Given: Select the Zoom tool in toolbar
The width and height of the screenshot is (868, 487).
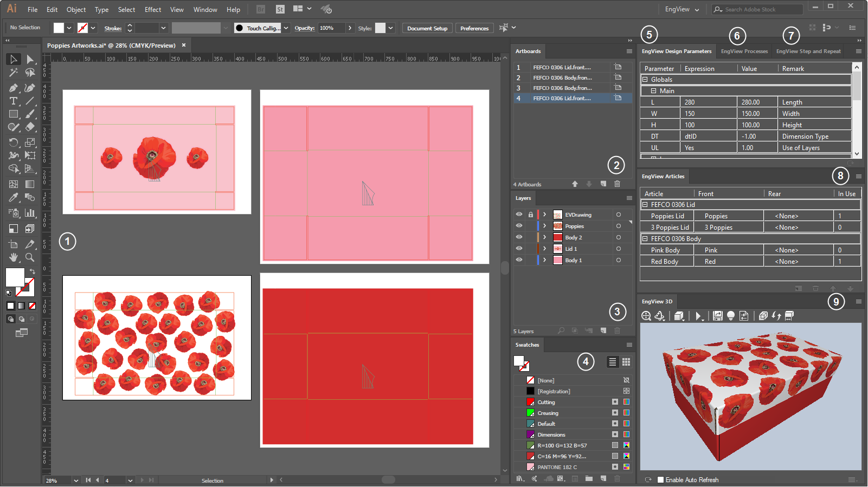Looking at the screenshot, I should [x=30, y=258].
